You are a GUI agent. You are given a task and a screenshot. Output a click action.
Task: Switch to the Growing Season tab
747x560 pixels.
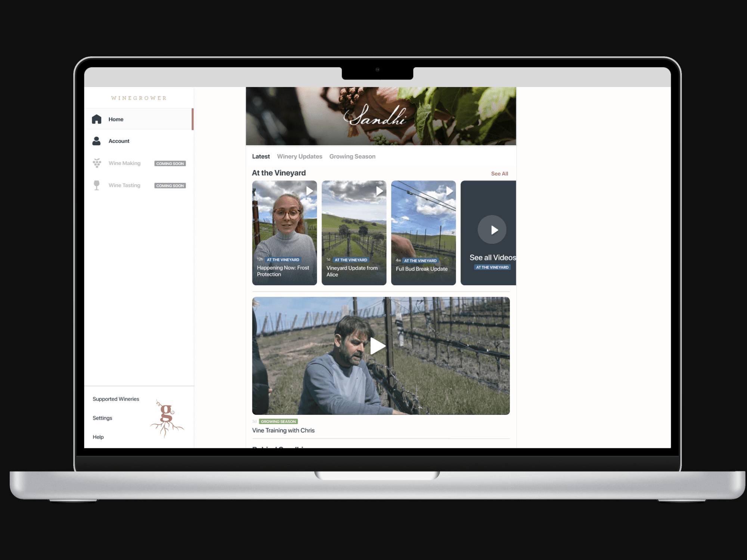click(x=352, y=156)
